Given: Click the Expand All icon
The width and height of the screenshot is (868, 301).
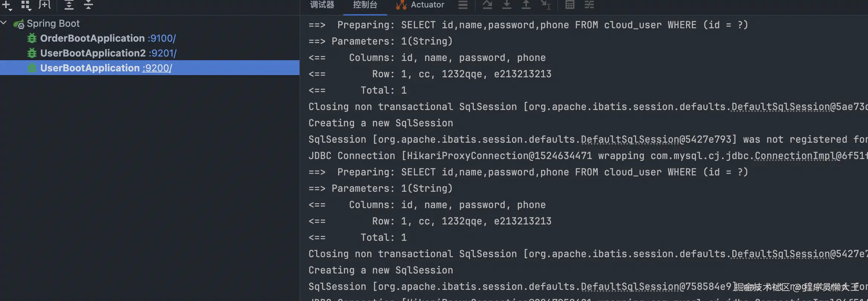Looking at the screenshot, I should pyautogui.click(x=69, y=5).
